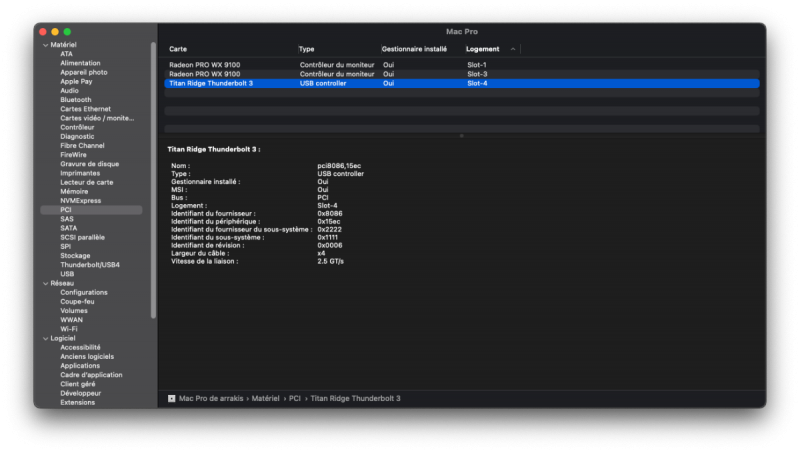
Task: Click the green zoom window button
Action: click(x=67, y=32)
